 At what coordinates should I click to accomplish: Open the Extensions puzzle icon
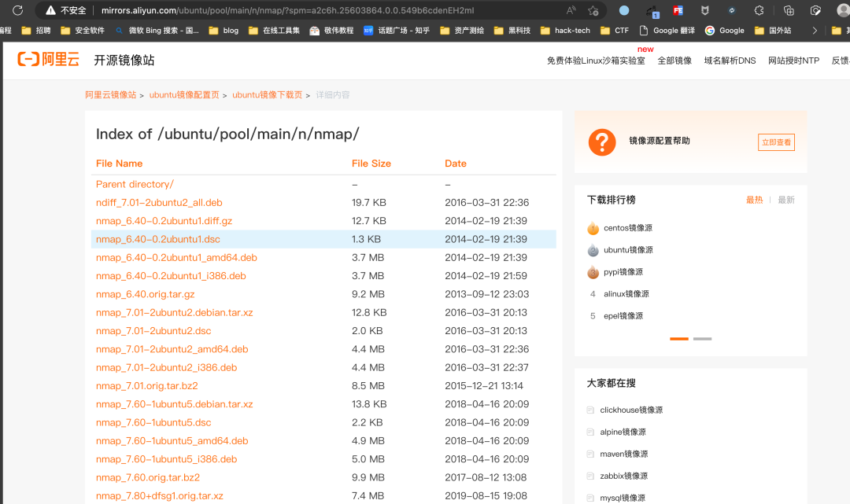759,10
